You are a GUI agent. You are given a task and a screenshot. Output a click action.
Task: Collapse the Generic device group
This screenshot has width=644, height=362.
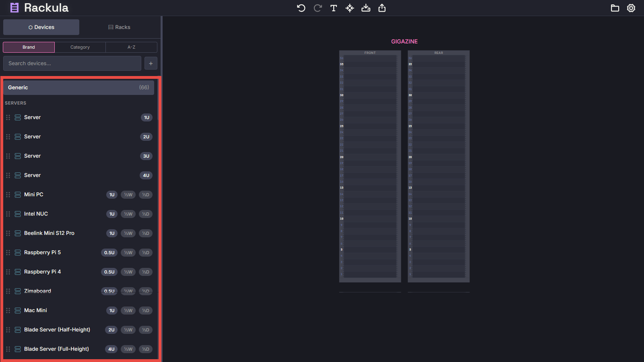78,88
